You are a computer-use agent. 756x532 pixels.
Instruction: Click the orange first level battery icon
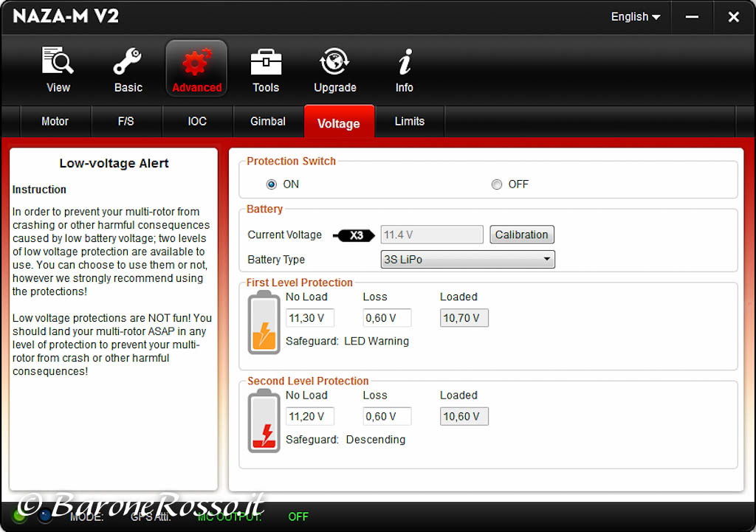[x=264, y=323]
